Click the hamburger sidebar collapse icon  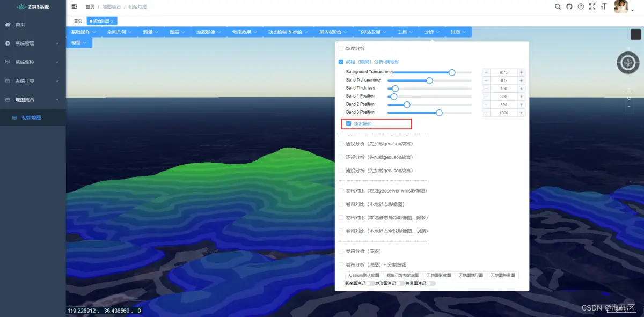coord(74,7)
